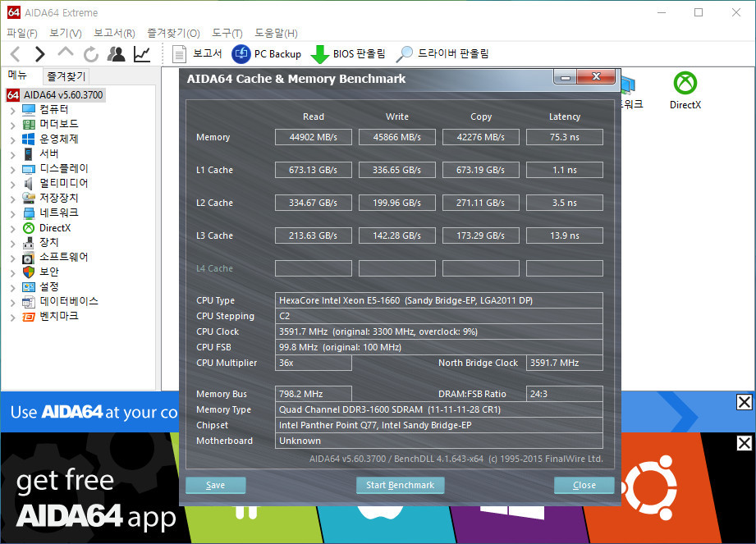
Task: Open the 파일(F) menu
Action: (x=22, y=34)
